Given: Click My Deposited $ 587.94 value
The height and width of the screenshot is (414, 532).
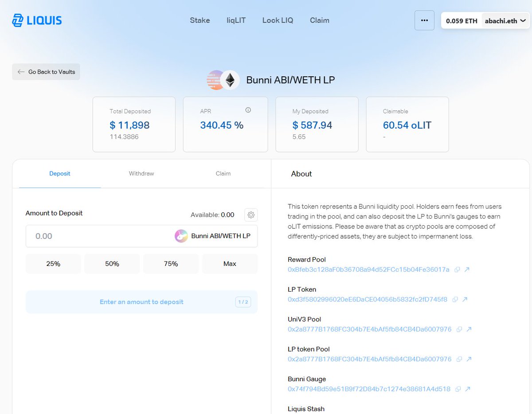Looking at the screenshot, I should pos(312,125).
